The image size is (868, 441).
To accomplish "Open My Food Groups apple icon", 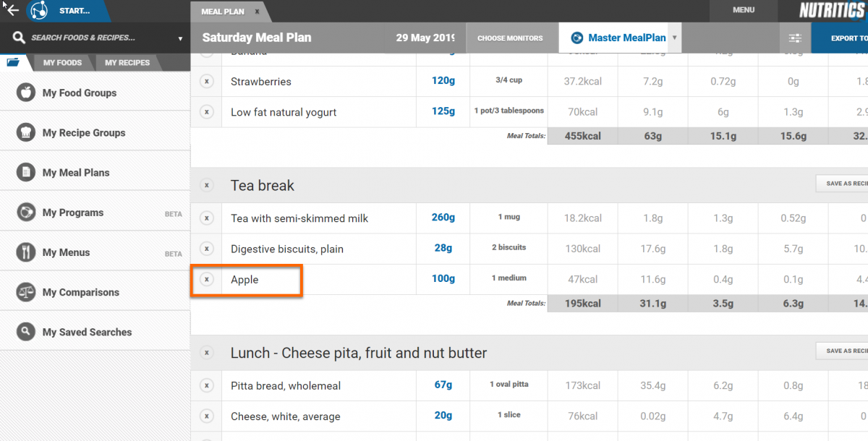I will [26, 93].
